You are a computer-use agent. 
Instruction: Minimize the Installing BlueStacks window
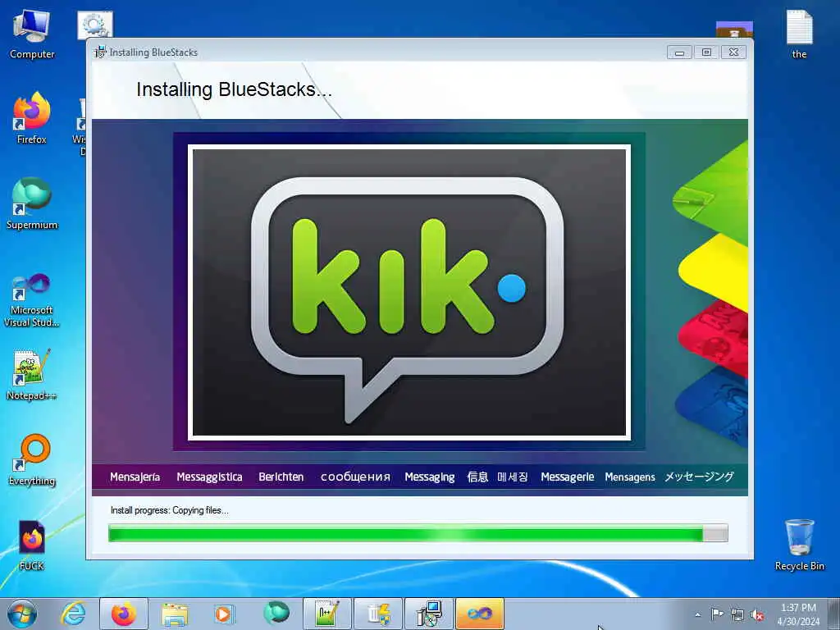[x=679, y=52]
